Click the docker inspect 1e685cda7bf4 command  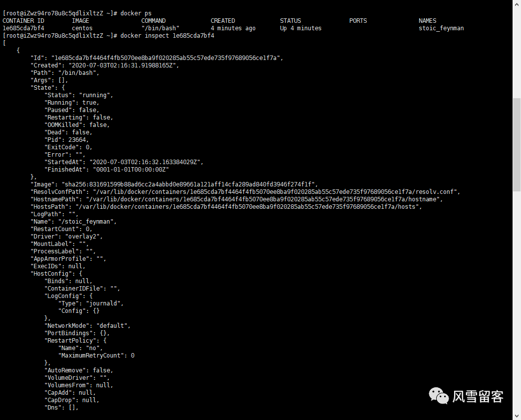167,36
